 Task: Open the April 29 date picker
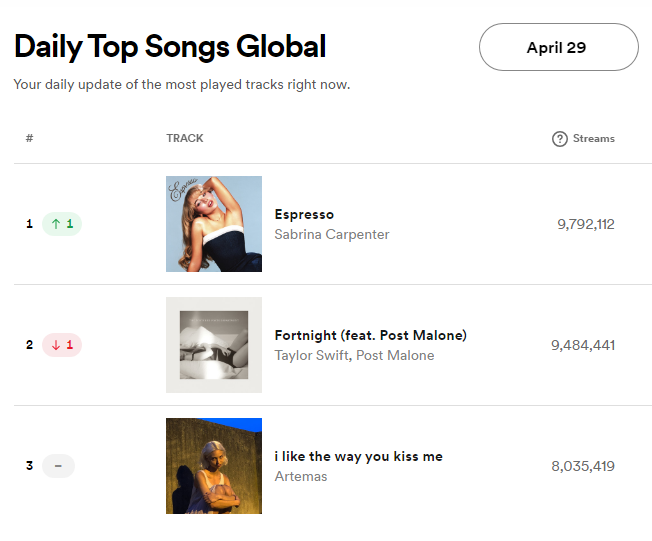tap(558, 47)
